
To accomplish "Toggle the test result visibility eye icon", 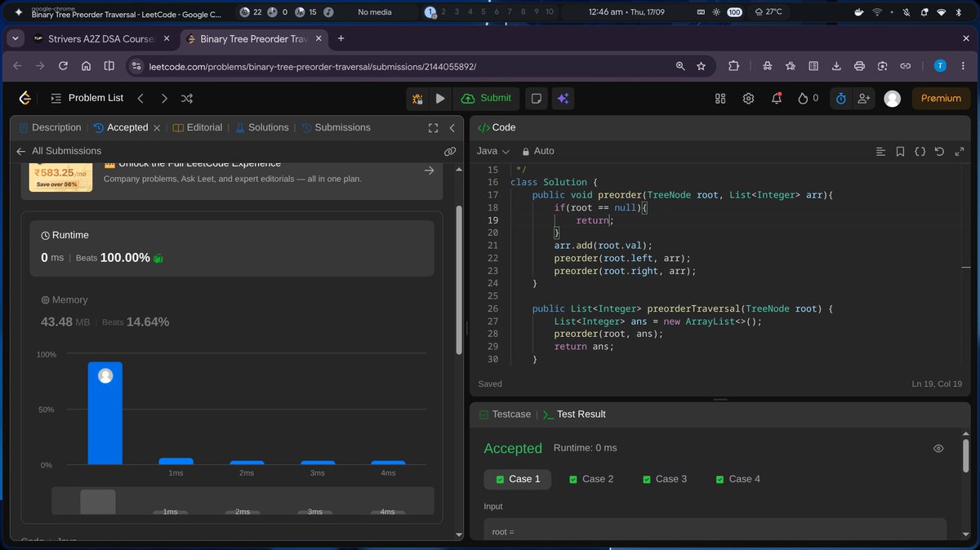I will (x=938, y=448).
